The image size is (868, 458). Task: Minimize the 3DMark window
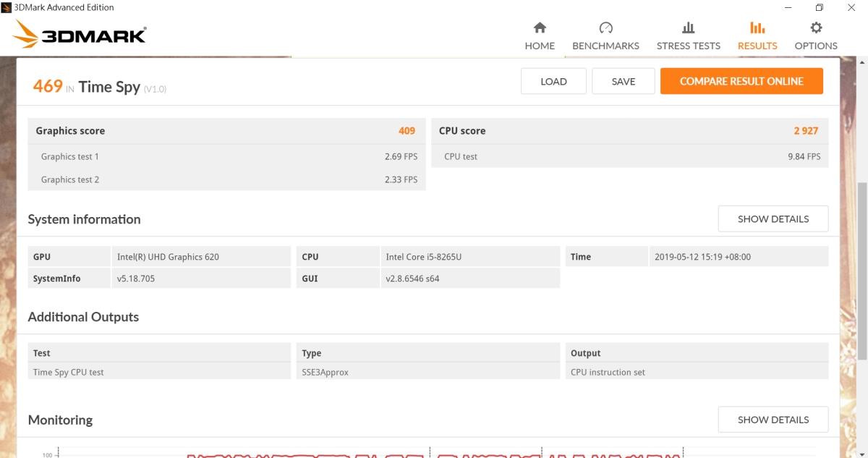point(786,7)
